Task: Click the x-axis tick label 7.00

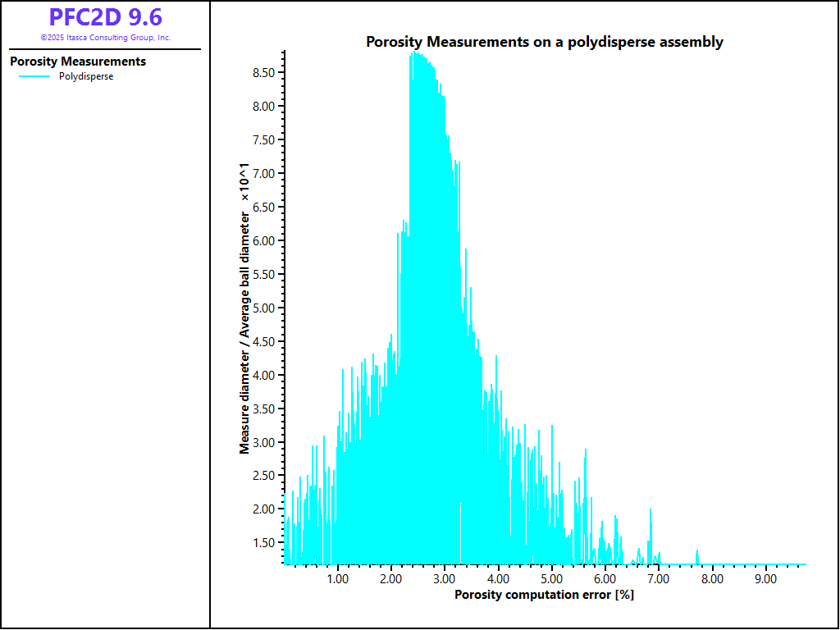Action: 659,578
